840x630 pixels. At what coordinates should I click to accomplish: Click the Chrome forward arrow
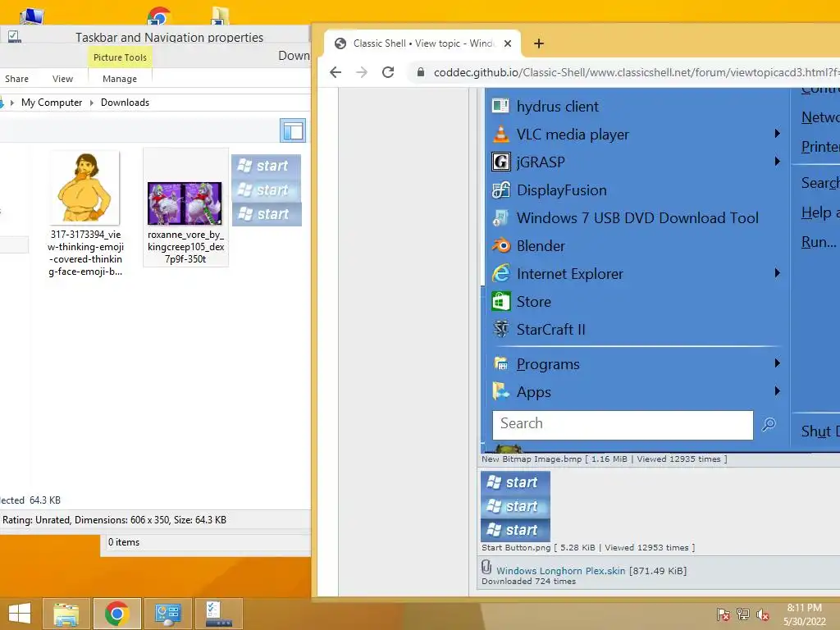(x=362, y=72)
